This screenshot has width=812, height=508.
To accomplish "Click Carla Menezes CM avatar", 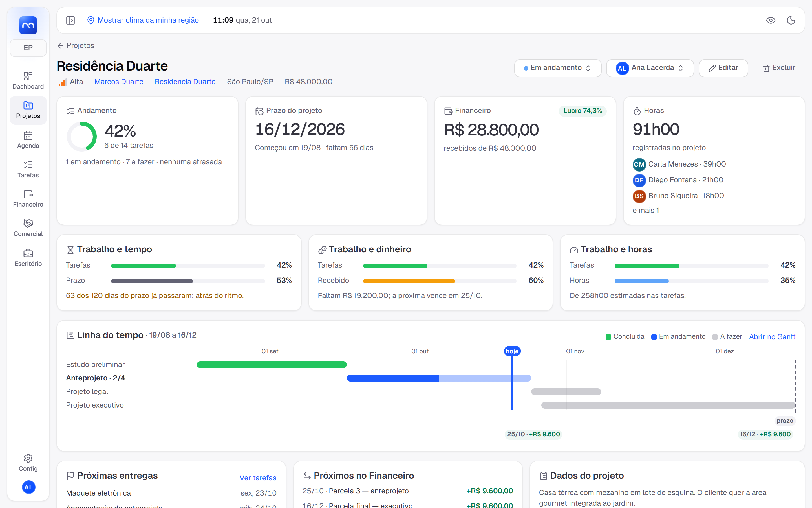I will [x=639, y=164].
